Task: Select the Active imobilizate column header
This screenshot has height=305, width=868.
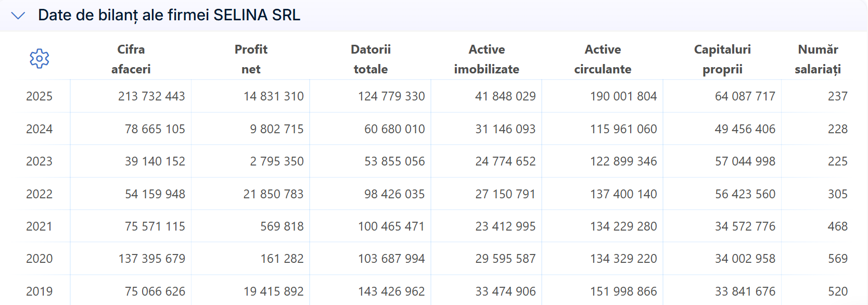Action: (487, 59)
